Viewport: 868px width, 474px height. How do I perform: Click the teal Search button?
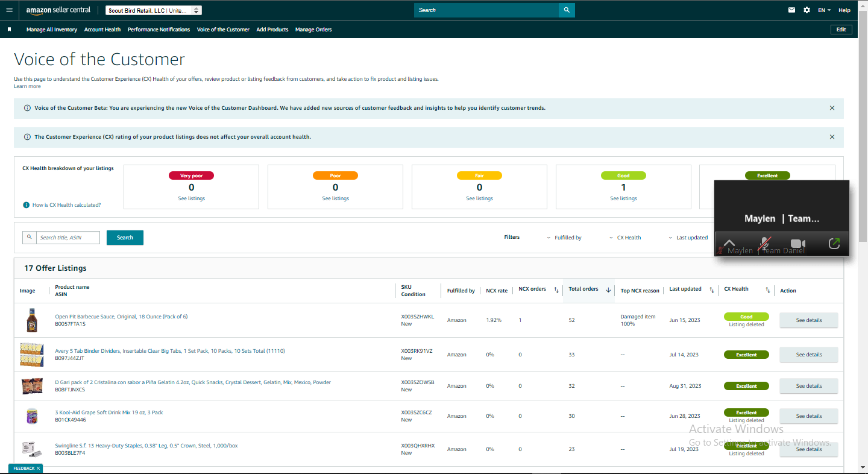click(125, 238)
